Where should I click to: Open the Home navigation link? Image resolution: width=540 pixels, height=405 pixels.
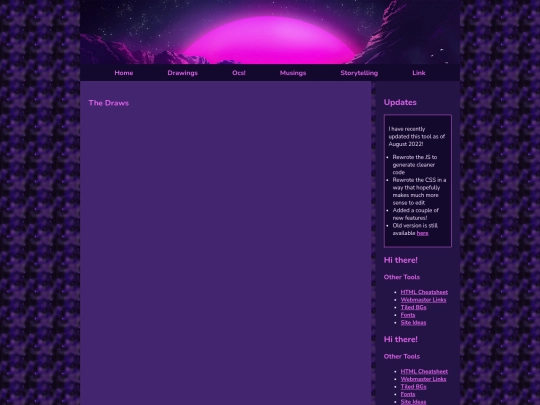124,73
